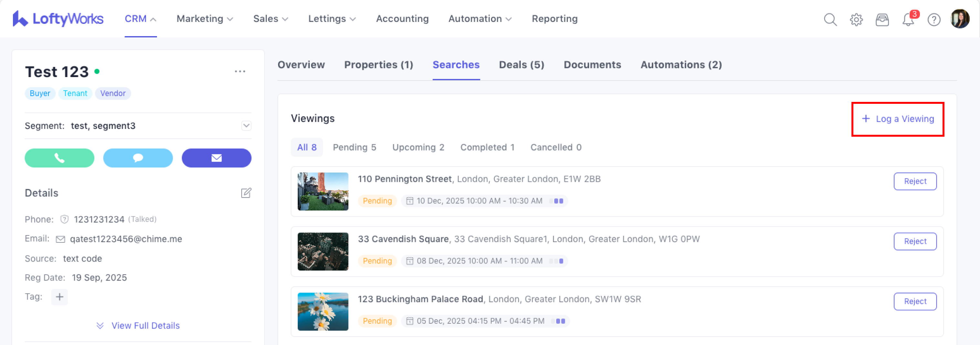
Task: Open the search magnifier in header
Action: (x=830, y=19)
